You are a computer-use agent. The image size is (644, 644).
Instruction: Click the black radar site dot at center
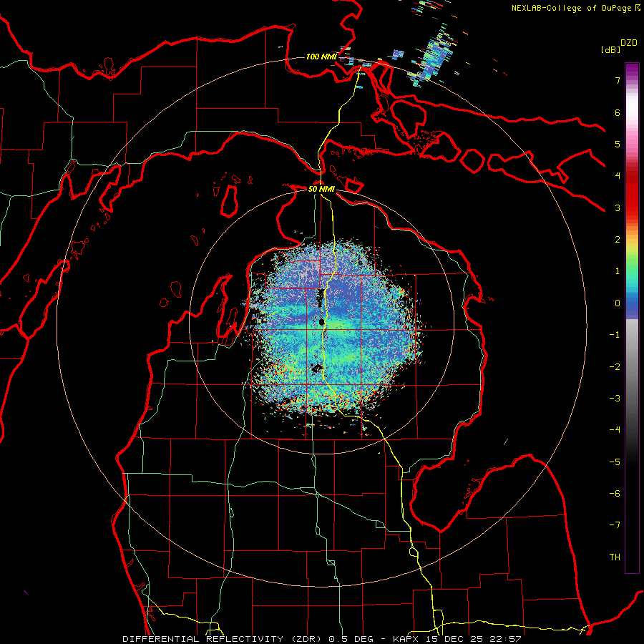(x=321, y=323)
